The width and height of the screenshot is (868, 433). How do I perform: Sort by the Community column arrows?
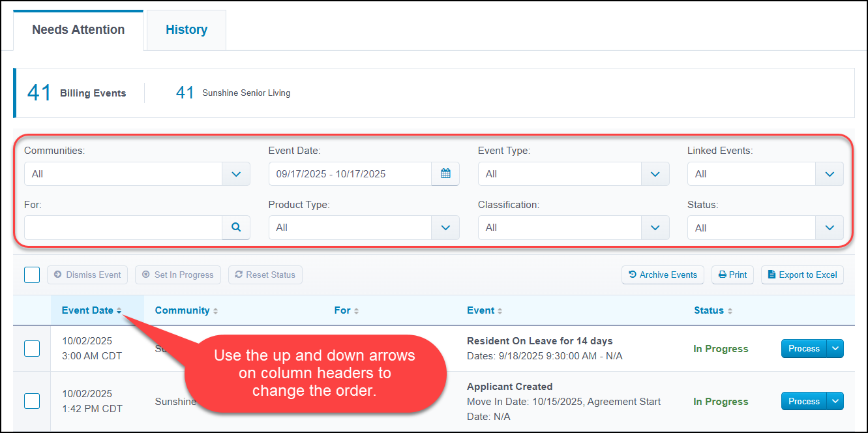click(216, 311)
